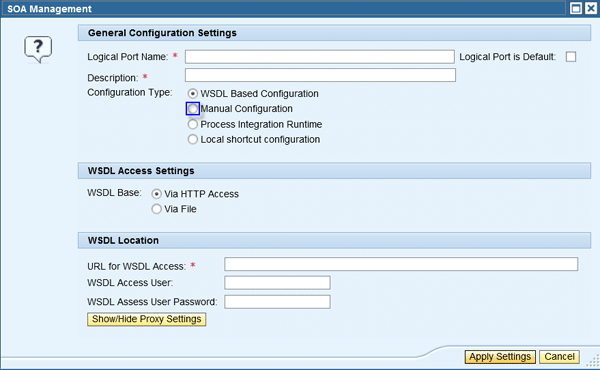
Task: Cancel the logical port configuration
Action: pos(559,357)
